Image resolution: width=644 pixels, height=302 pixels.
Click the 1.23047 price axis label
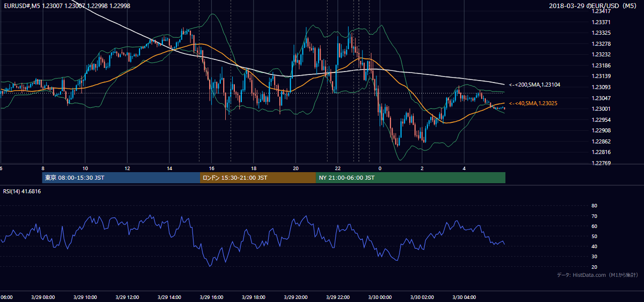[601, 98]
